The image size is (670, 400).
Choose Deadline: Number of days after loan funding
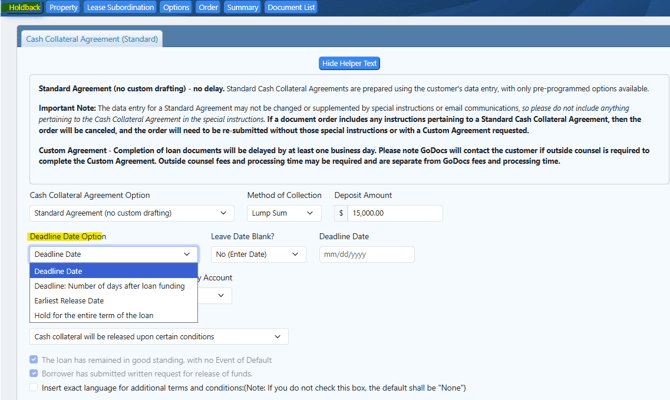pyautogui.click(x=109, y=286)
